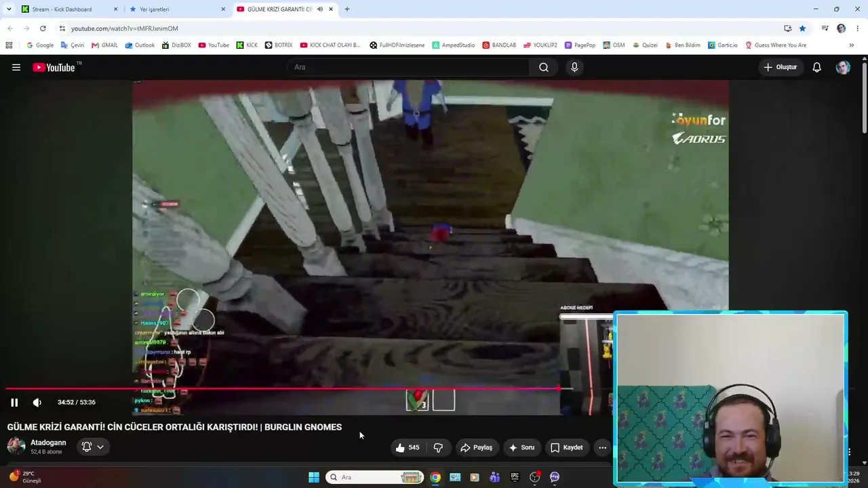Reload the current page

[43, 28]
